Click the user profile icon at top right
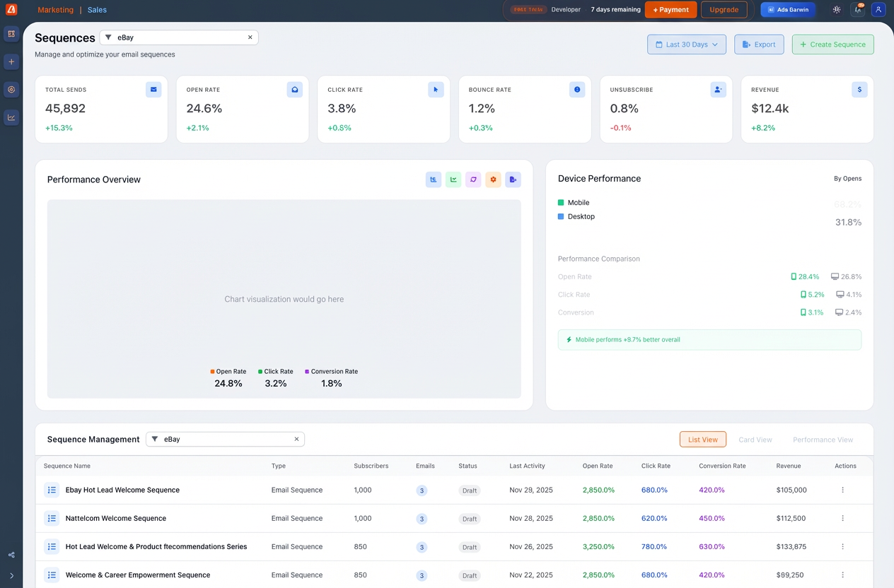Screen dimensions: 894x588 [878, 10]
